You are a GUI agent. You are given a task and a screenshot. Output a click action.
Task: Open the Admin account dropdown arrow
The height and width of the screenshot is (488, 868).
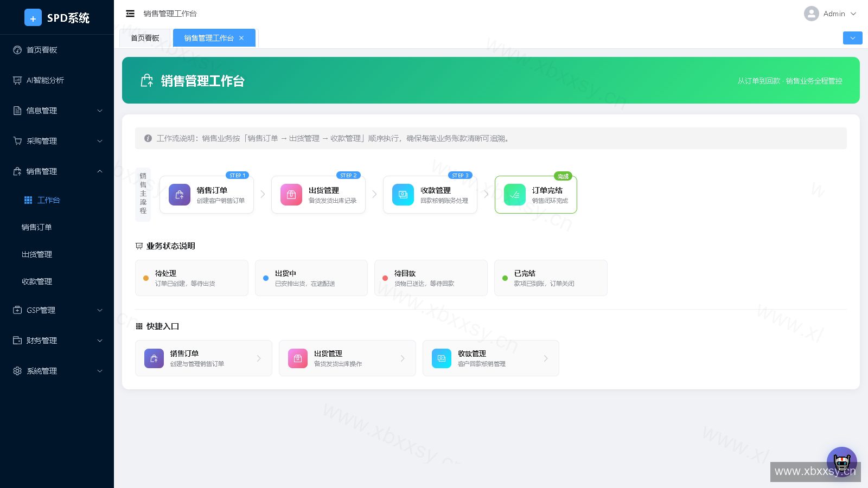(x=853, y=14)
